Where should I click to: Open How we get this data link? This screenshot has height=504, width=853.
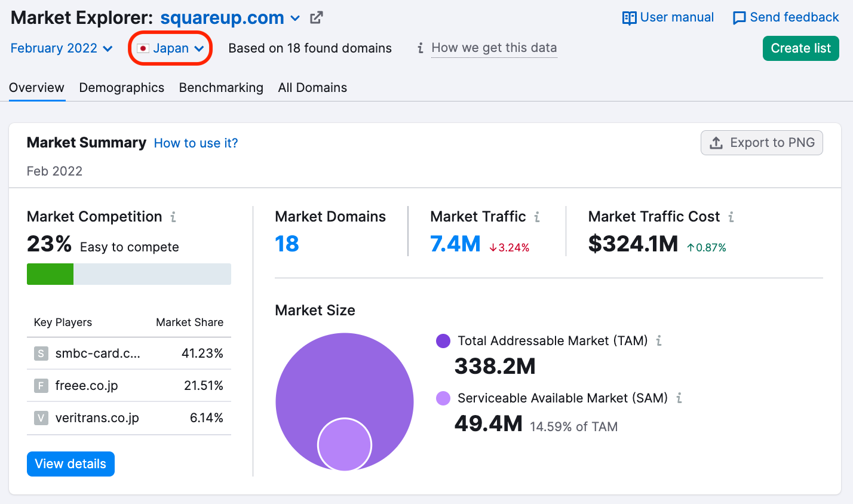click(494, 48)
